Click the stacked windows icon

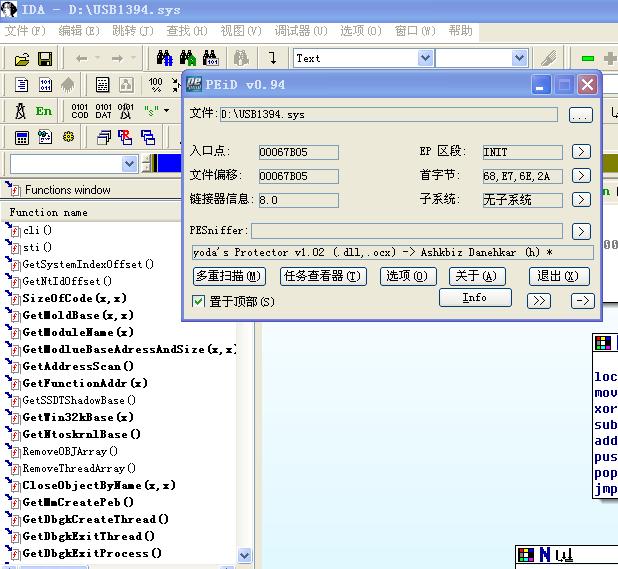[104, 138]
